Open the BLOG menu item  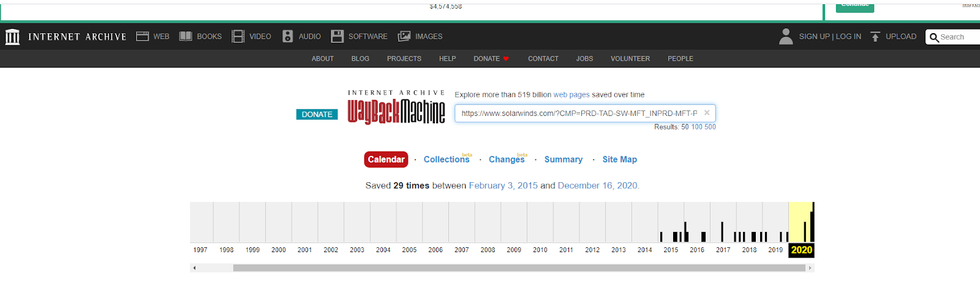(360, 59)
